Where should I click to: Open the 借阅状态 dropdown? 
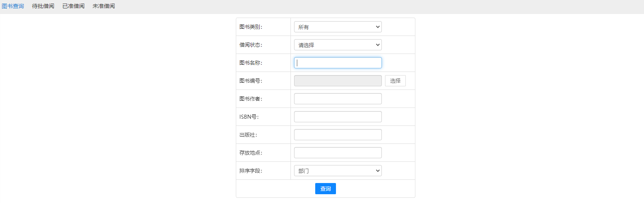pos(338,45)
